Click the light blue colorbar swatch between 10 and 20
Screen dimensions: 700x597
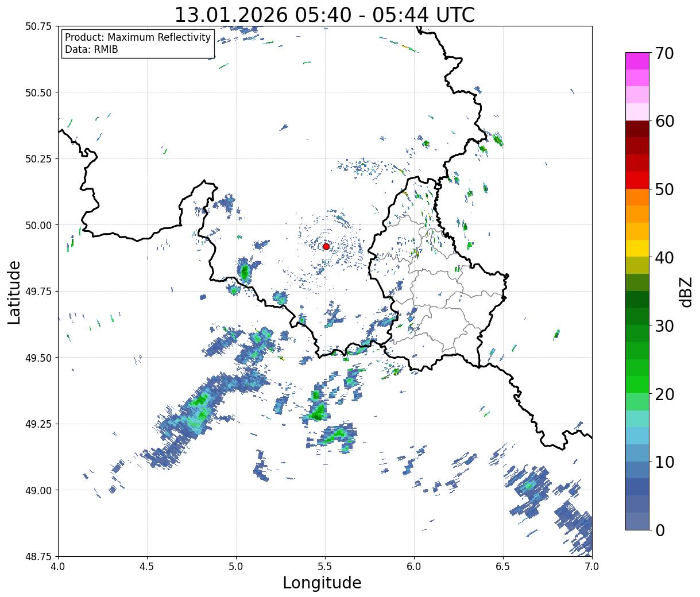coord(637,435)
